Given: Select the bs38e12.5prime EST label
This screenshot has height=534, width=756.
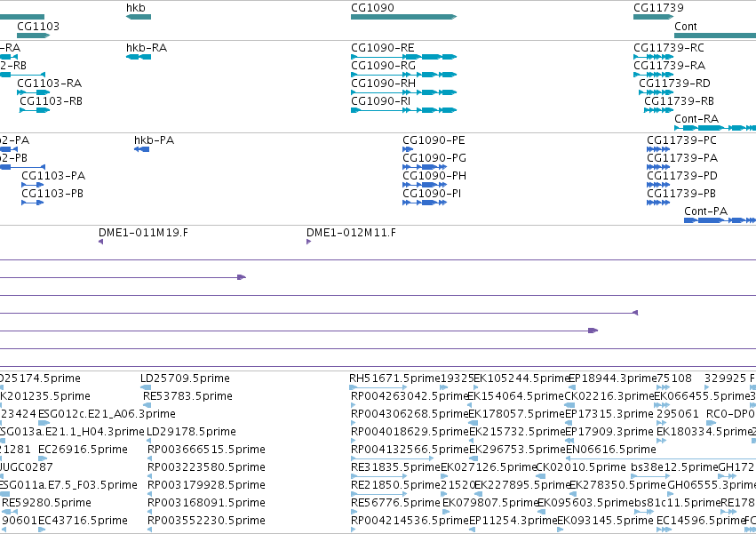Looking at the screenshot, I should click(674, 467).
